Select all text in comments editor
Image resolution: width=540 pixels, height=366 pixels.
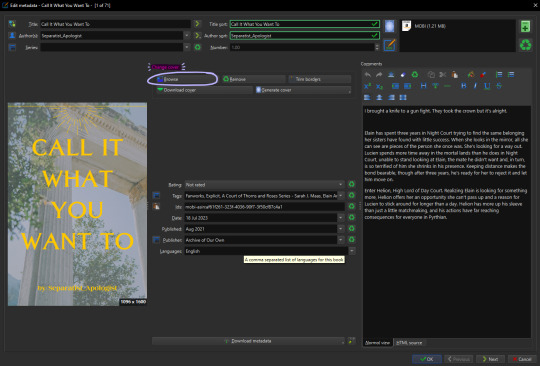coord(391,74)
